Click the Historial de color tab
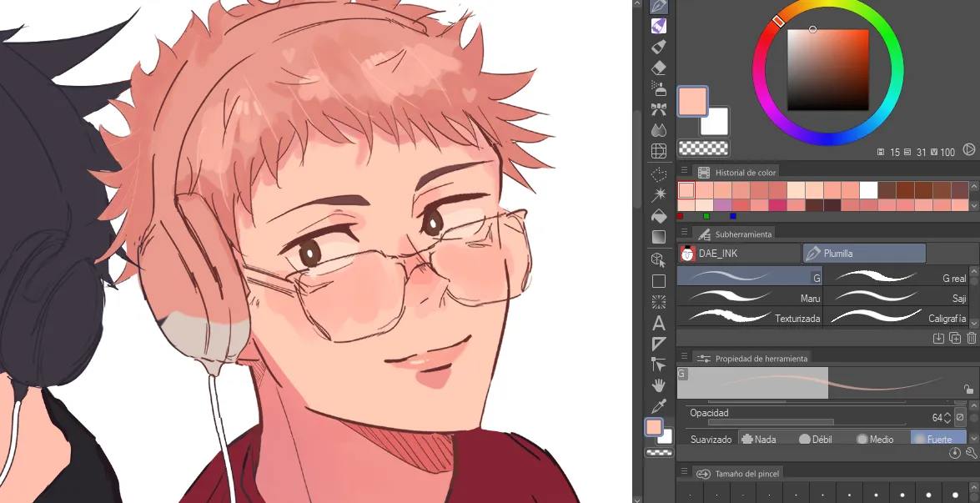 pos(736,173)
